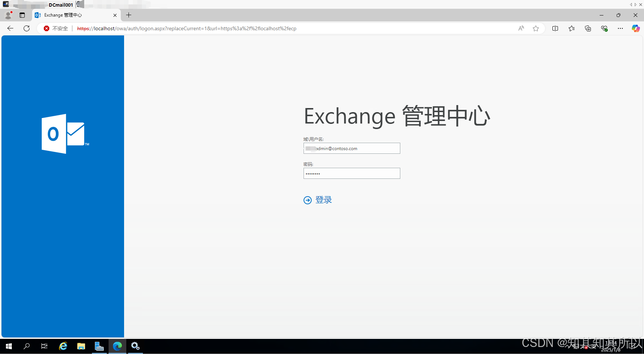This screenshot has height=354, width=644.
Task: Click the 登录 sign-in arrow icon
Action: click(x=308, y=200)
